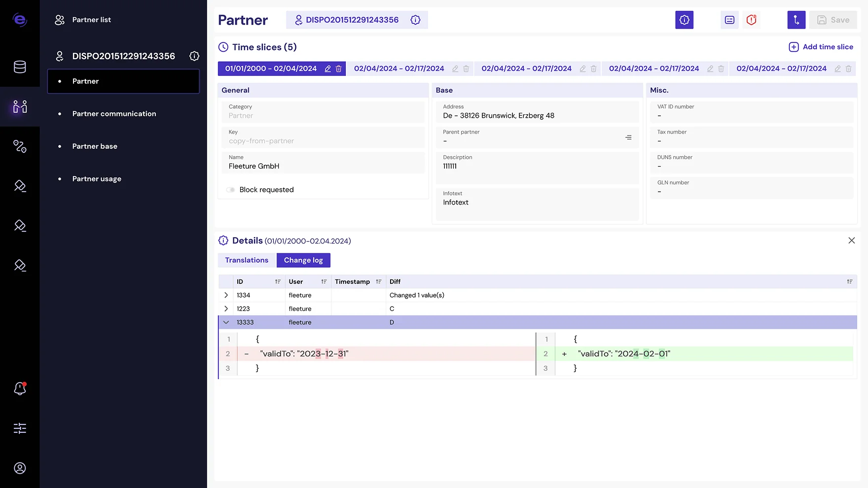Open the comments icon in the header

(729, 20)
